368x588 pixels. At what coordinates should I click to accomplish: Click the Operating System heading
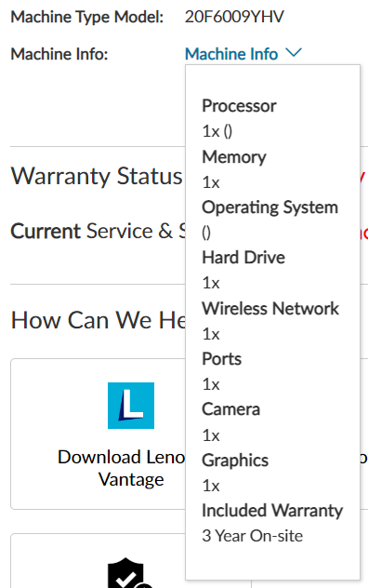pyautogui.click(x=269, y=207)
